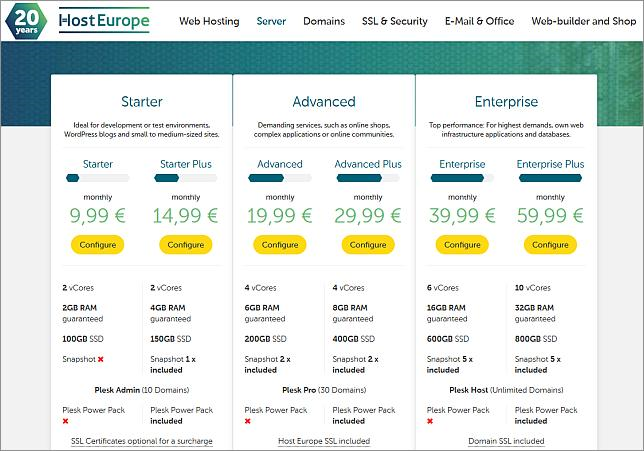
Task: Click the Advanced plan performance bar
Action: 280,178
